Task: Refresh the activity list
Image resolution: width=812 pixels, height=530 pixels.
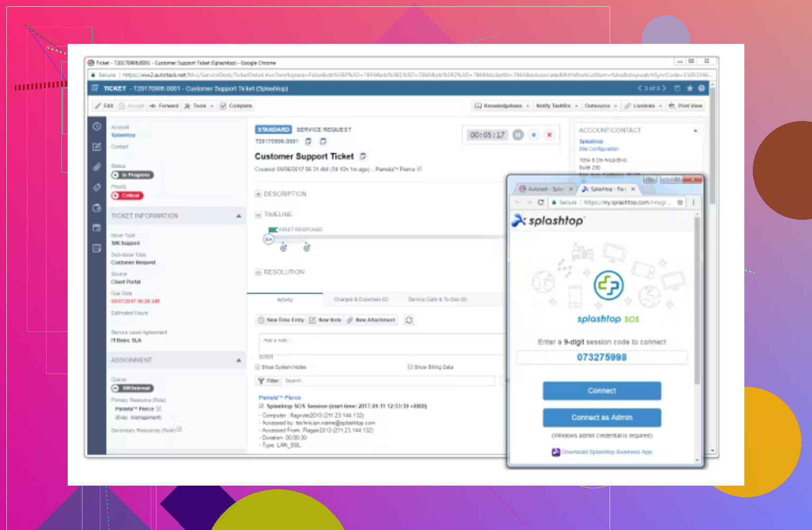Action: (x=409, y=320)
